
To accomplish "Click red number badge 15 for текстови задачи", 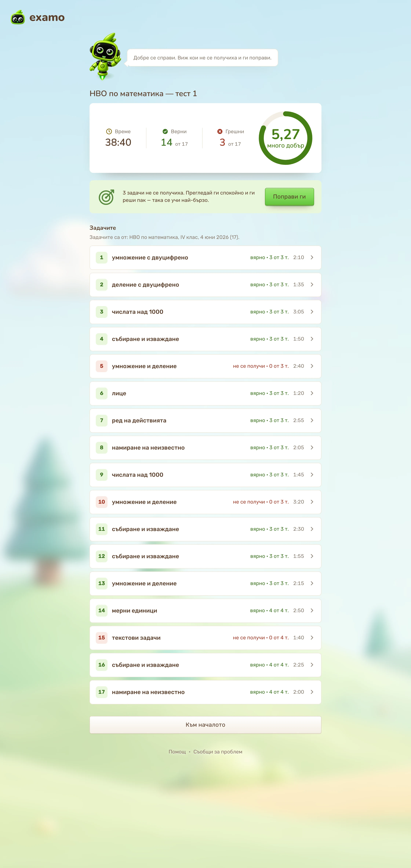I will (x=101, y=638).
